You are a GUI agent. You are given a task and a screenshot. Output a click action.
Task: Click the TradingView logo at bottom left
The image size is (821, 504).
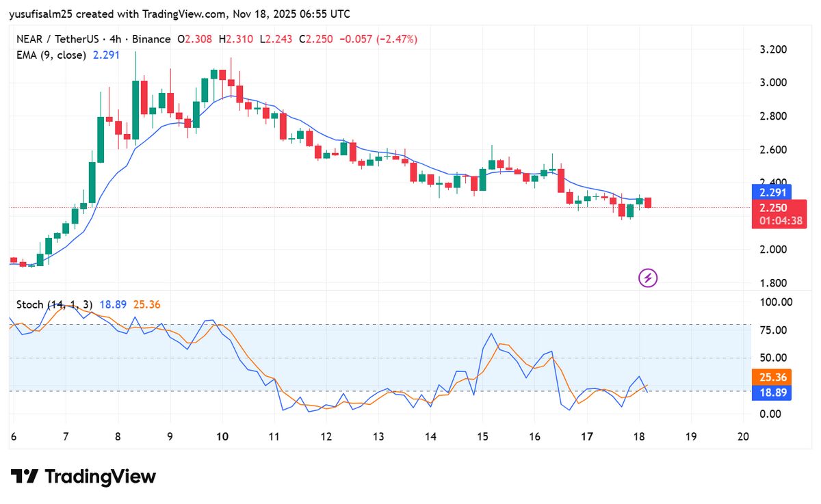coord(83,477)
